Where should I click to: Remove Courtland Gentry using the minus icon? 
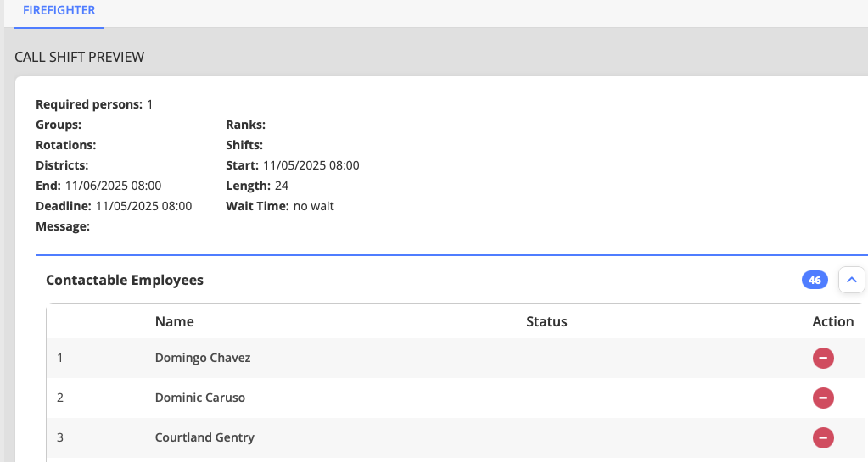[x=823, y=437]
